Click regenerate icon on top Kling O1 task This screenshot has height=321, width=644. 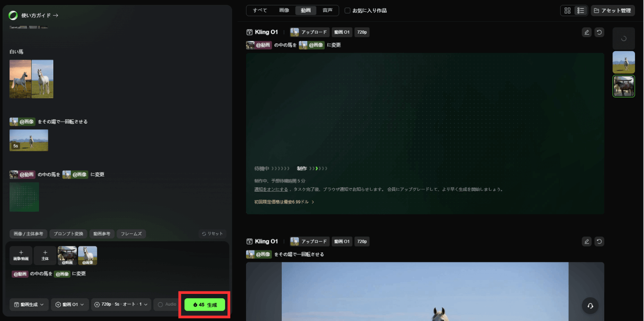coord(599,32)
